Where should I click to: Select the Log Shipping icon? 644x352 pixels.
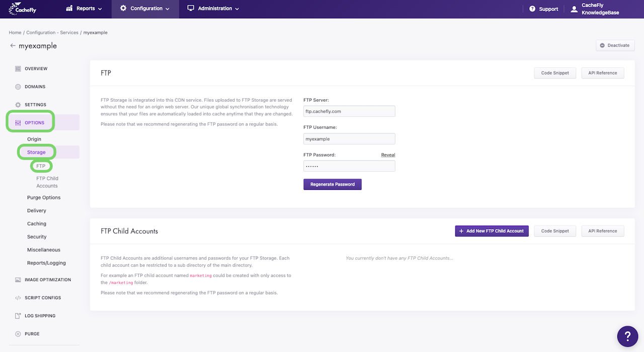[x=18, y=316]
